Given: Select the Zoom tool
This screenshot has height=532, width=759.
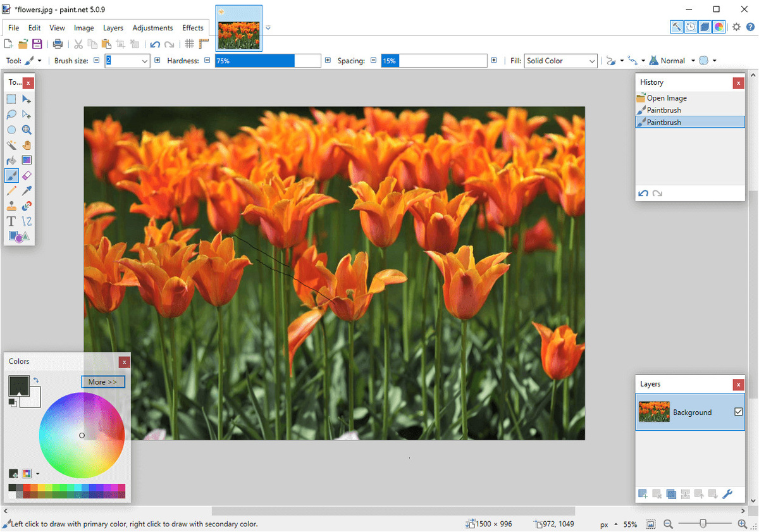Looking at the screenshot, I should [27, 130].
